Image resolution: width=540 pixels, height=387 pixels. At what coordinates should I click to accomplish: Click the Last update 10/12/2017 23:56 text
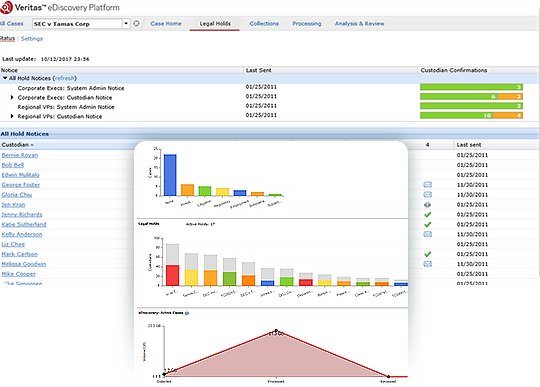tap(46, 59)
